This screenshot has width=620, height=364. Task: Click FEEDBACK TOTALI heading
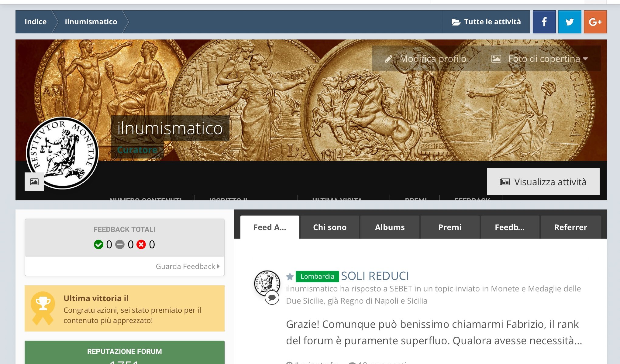124,230
